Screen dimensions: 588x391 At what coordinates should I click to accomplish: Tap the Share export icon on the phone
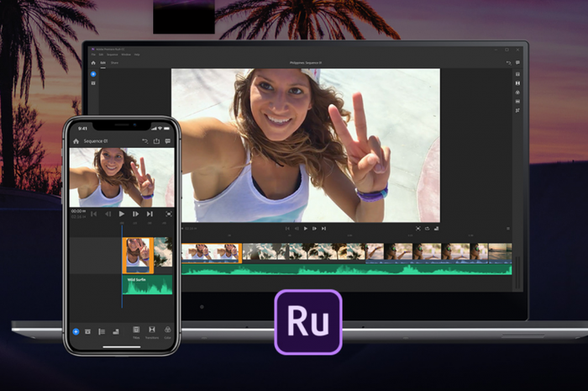[156, 141]
